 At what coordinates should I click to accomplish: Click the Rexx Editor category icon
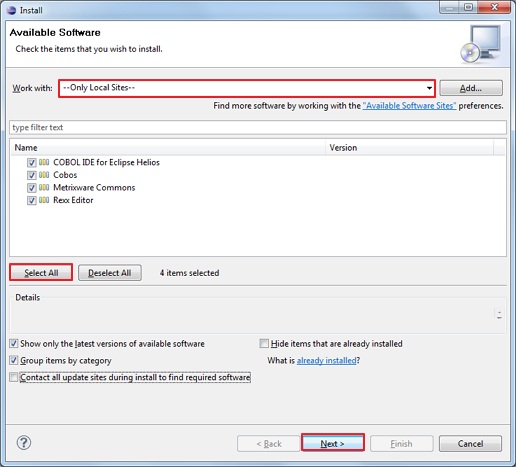coord(44,200)
